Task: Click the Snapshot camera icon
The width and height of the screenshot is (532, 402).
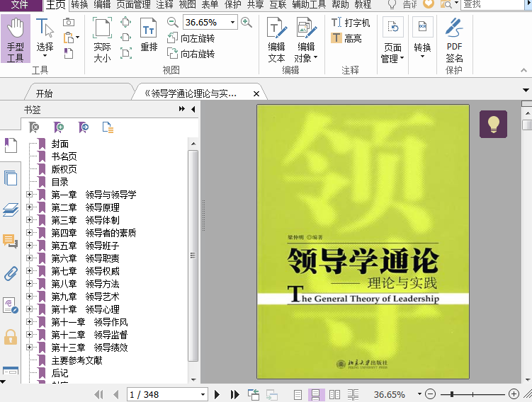Action: point(69,23)
